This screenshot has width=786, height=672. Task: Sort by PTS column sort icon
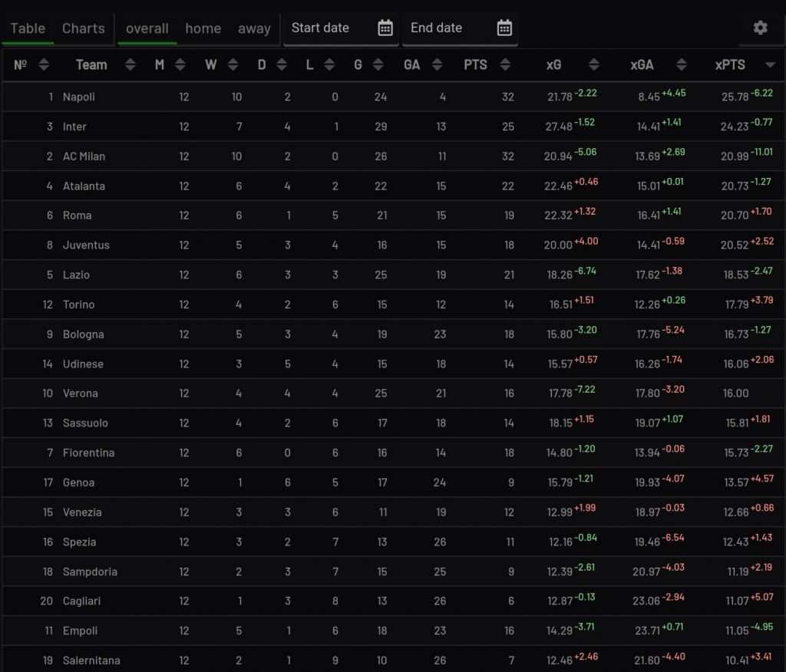pyautogui.click(x=504, y=65)
